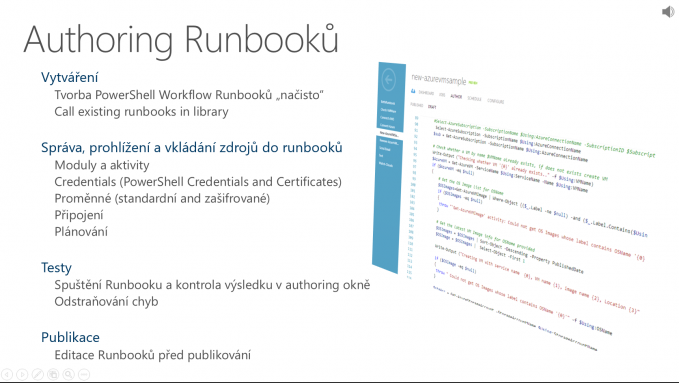Open the more slideshow options button

[84, 374]
